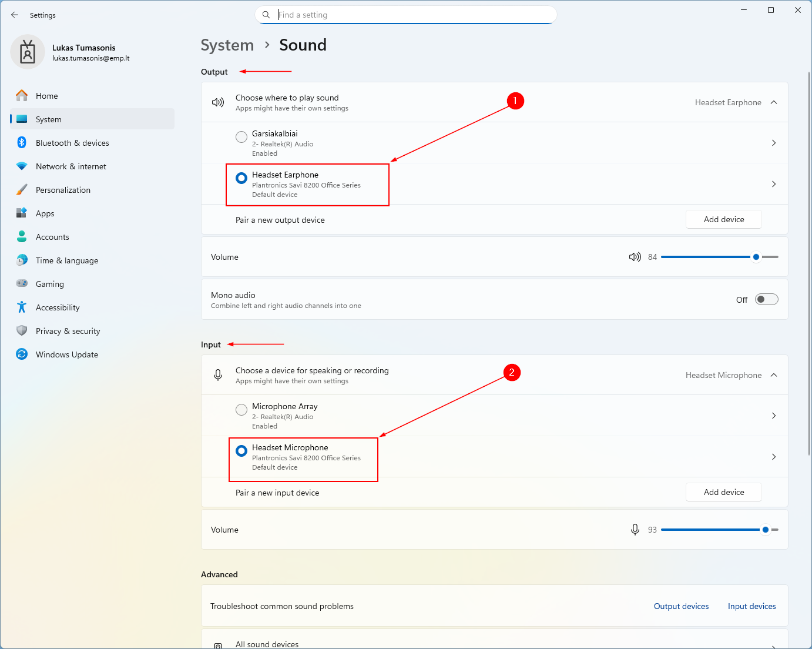The height and width of the screenshot is (649, 812).
Task: Adjust the output Volume slider
Action: pos(755,256)
